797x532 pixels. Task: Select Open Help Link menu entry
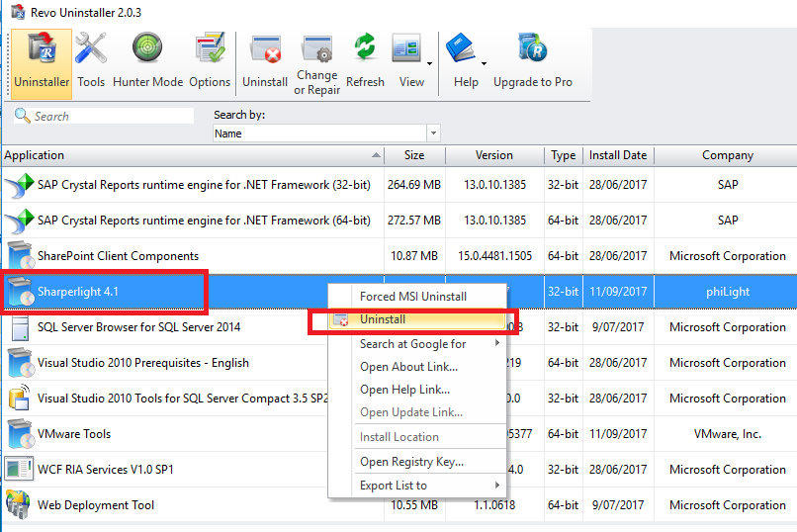pos(404,390)
